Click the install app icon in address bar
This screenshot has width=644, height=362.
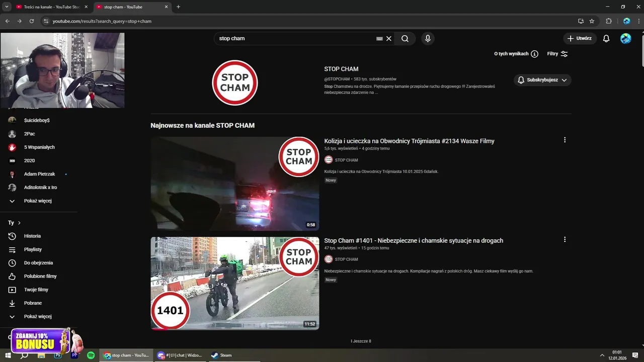[581, 21]
